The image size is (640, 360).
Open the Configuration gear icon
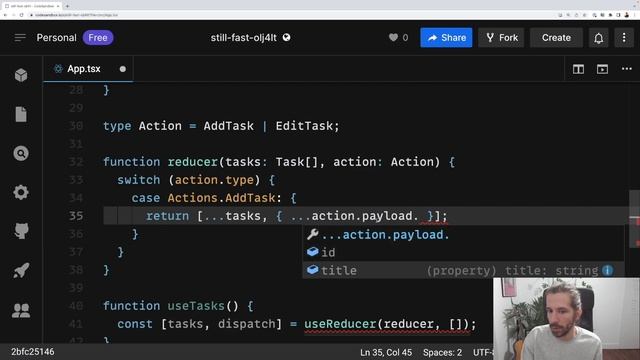point(21,192)
